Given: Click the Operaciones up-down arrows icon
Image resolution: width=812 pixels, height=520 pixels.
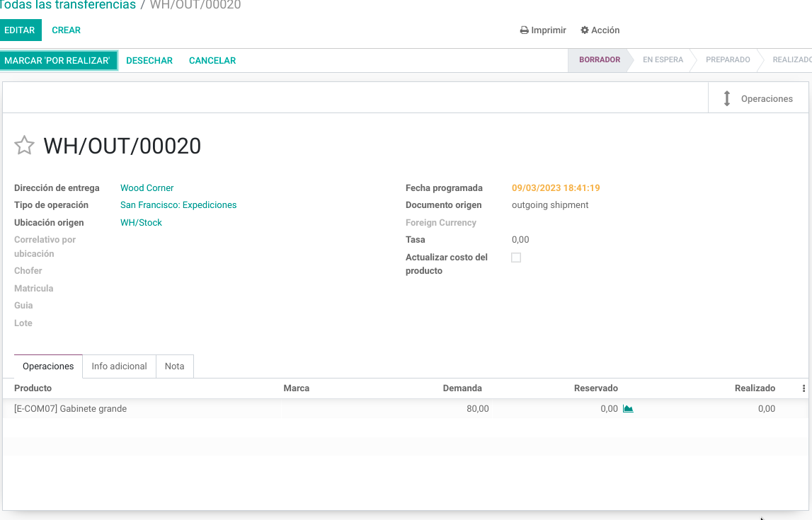Looking at the screenshot, I should [x=726, y=98].
